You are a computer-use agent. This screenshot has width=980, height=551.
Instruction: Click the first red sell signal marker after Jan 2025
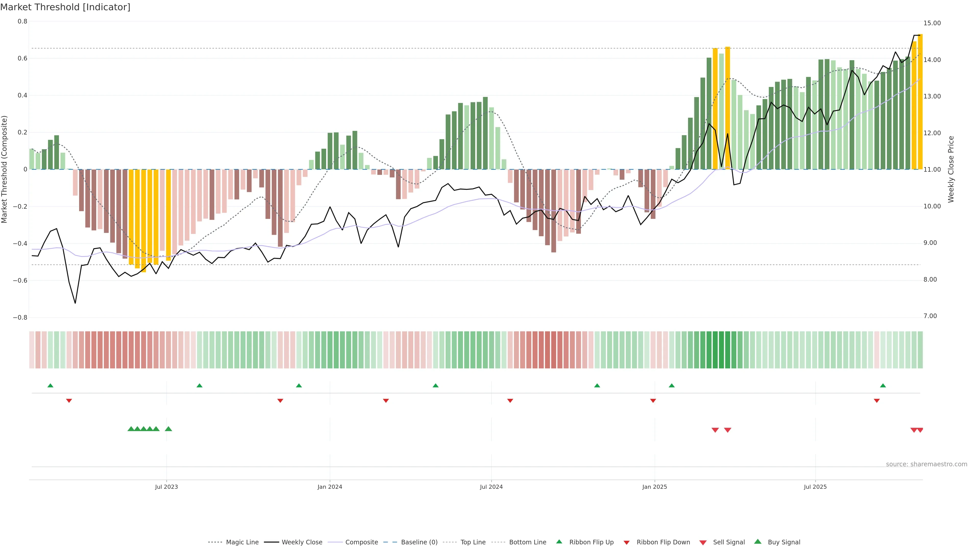point(715,430)
